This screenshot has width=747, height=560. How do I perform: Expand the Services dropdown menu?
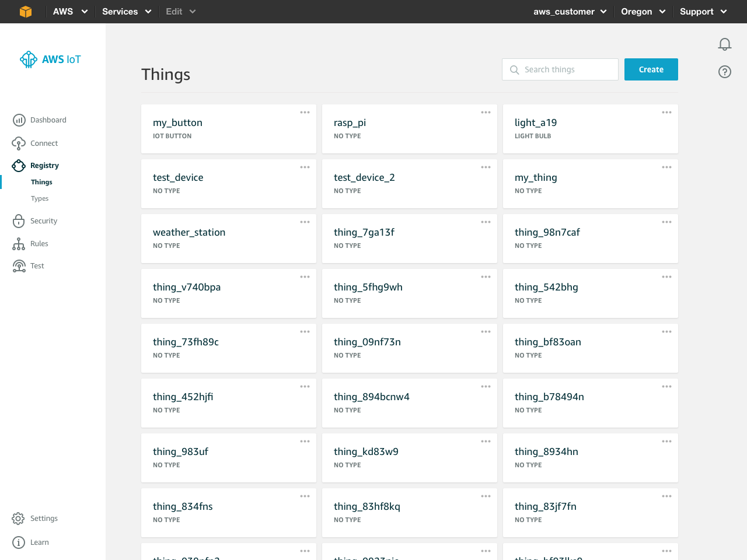point(126,12)
